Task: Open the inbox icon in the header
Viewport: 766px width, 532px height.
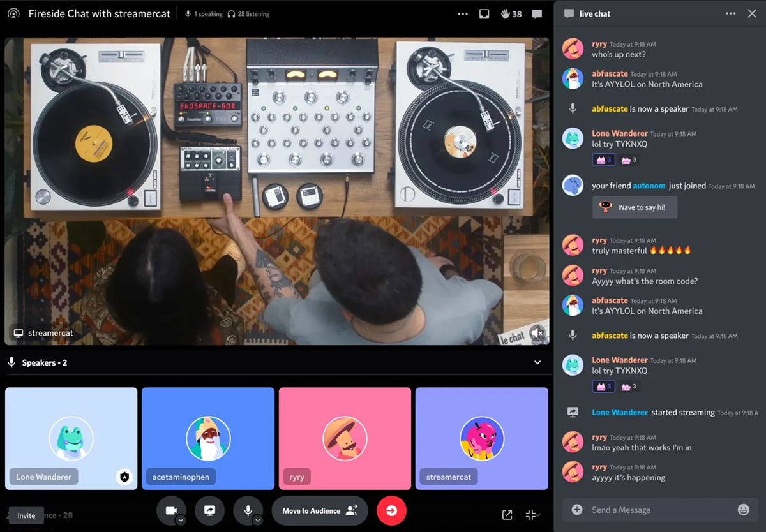Action: click(484, 14)
